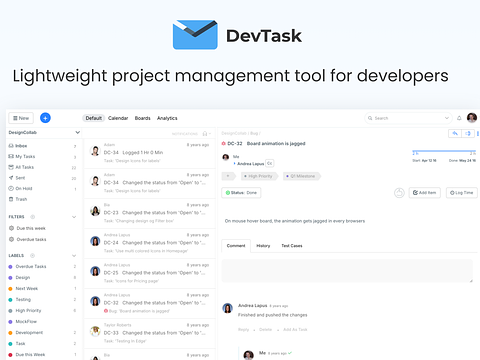Click Add As Task under the comment
The image size is (480, 360).
point(295,330)
